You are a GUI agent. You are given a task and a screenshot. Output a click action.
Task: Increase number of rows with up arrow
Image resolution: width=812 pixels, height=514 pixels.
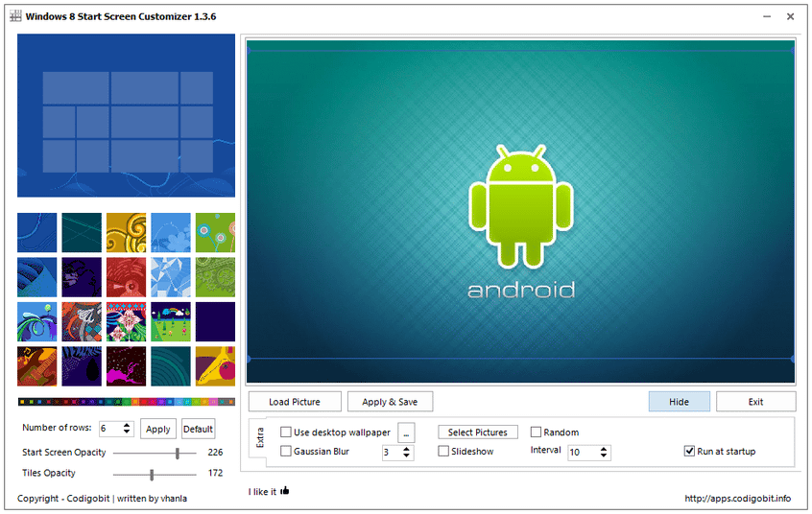click(x=127, y=425)
